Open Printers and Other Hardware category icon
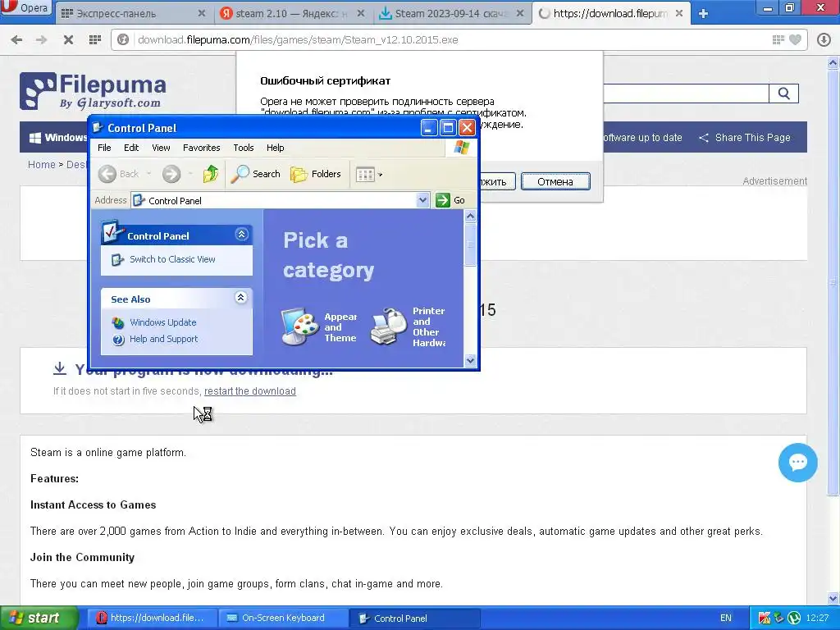840x630 pixels. click(389, 326)
